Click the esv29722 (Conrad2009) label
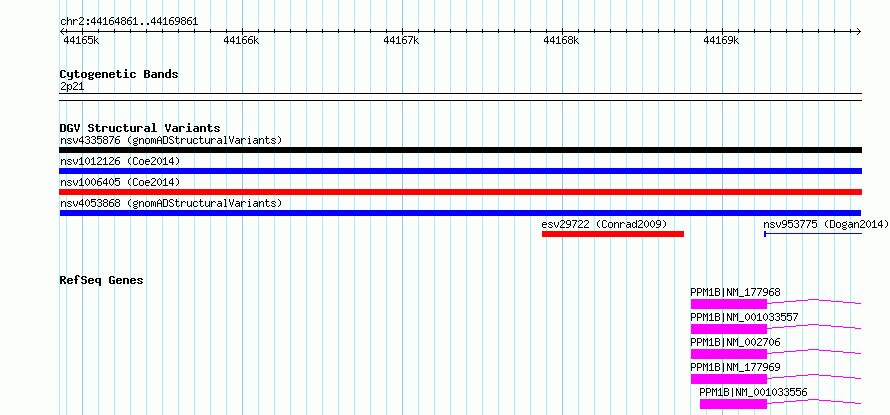 pos(604,224)
